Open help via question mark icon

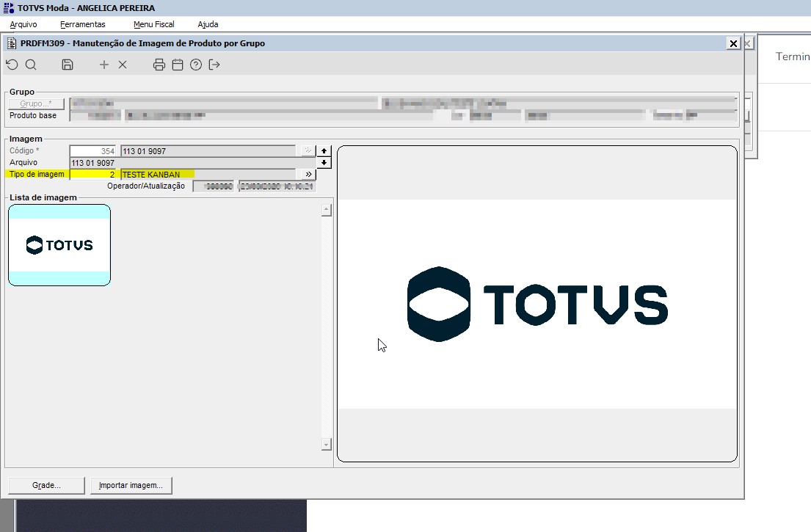click(x=196, y=65)
